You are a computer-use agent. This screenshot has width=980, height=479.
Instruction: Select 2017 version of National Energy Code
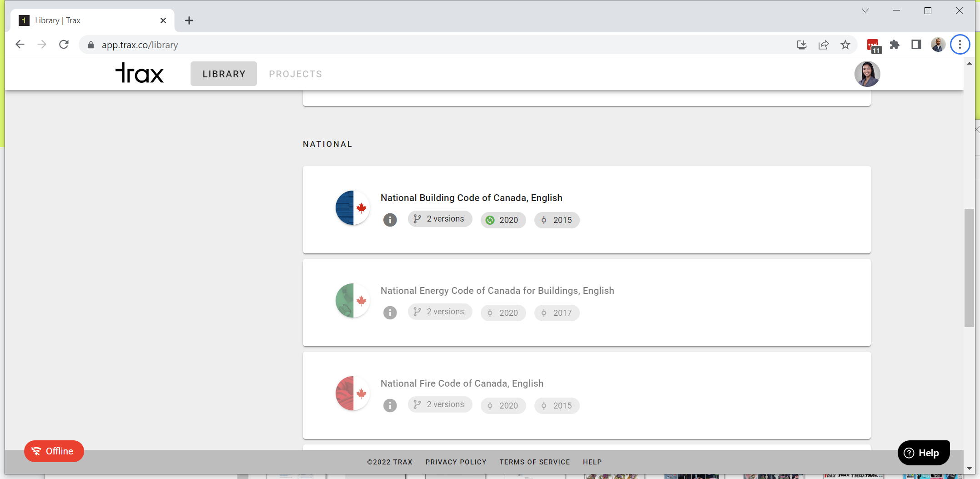(557, 313)
